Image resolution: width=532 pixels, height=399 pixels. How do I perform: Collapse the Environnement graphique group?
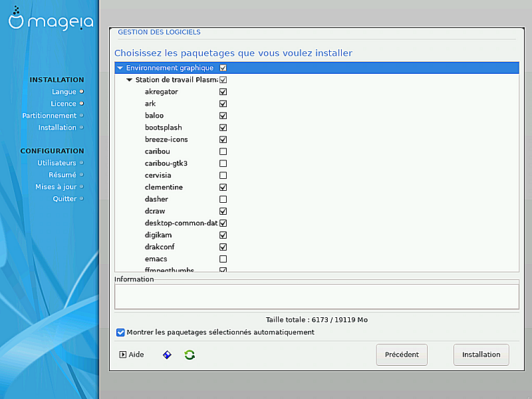click(x=120, y=68)
